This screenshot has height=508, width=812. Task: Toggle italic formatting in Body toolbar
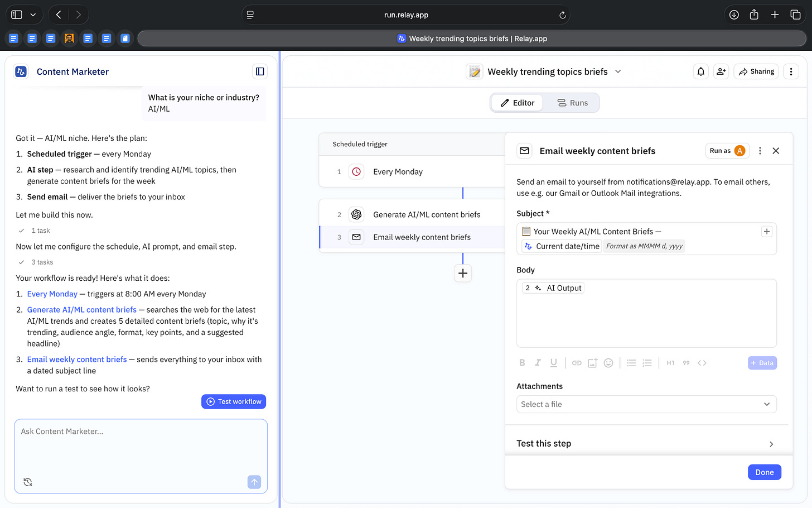point(538,363)
